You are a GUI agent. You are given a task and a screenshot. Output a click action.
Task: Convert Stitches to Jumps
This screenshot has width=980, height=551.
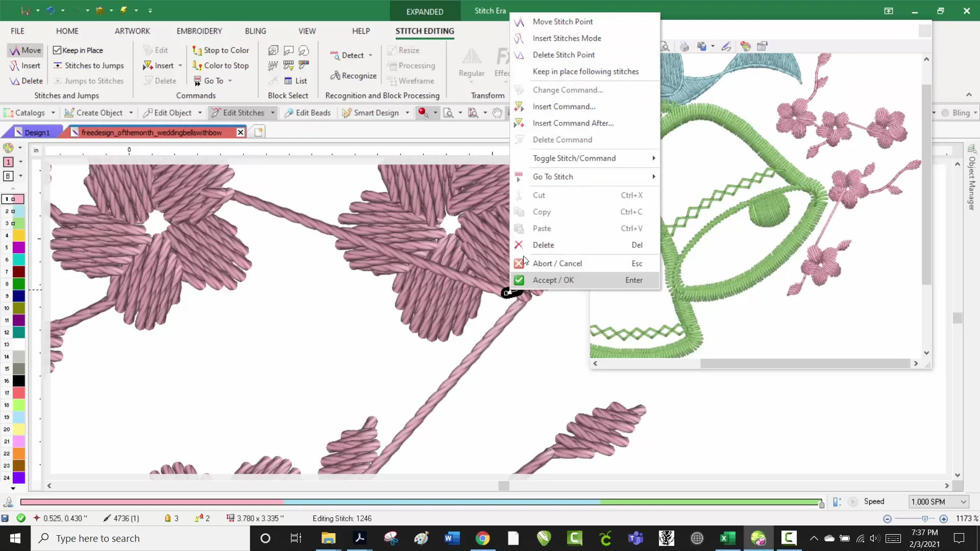click(89, 65)
